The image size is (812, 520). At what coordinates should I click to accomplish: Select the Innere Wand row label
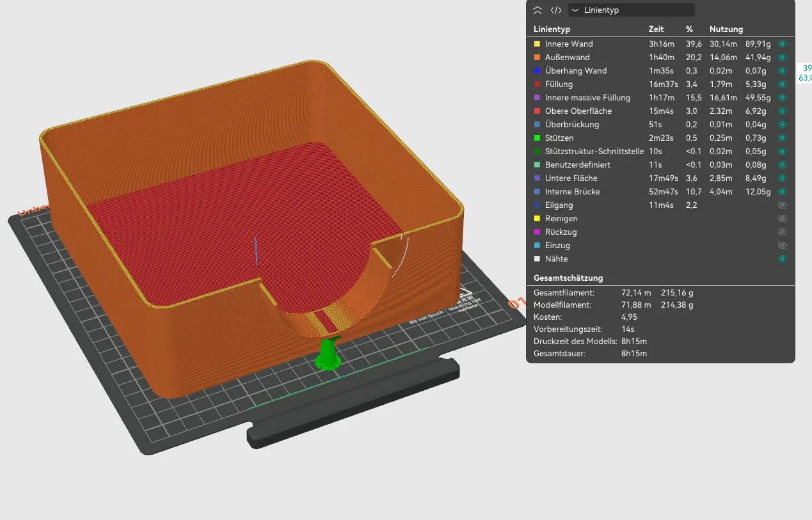(x=569, y=44)
